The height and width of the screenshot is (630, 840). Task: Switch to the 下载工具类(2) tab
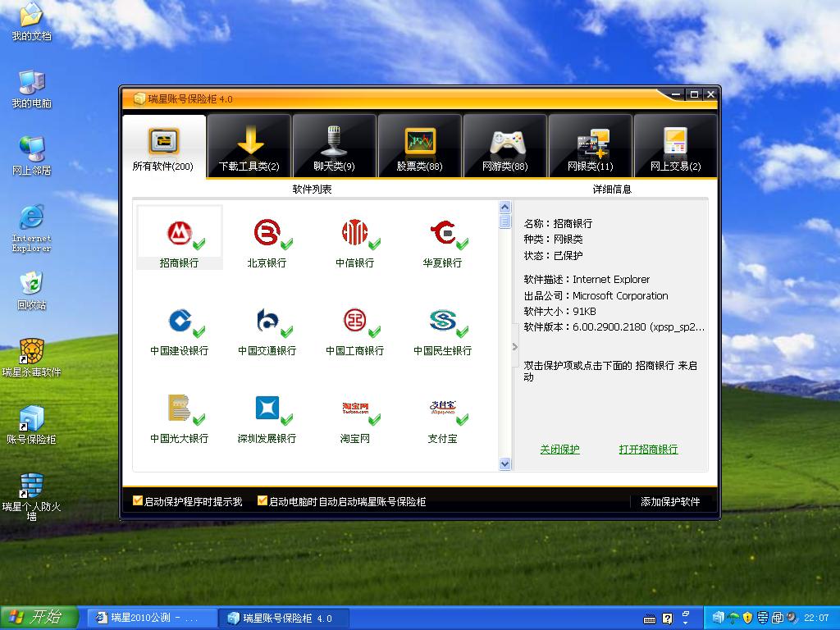(x=249, y=146)
